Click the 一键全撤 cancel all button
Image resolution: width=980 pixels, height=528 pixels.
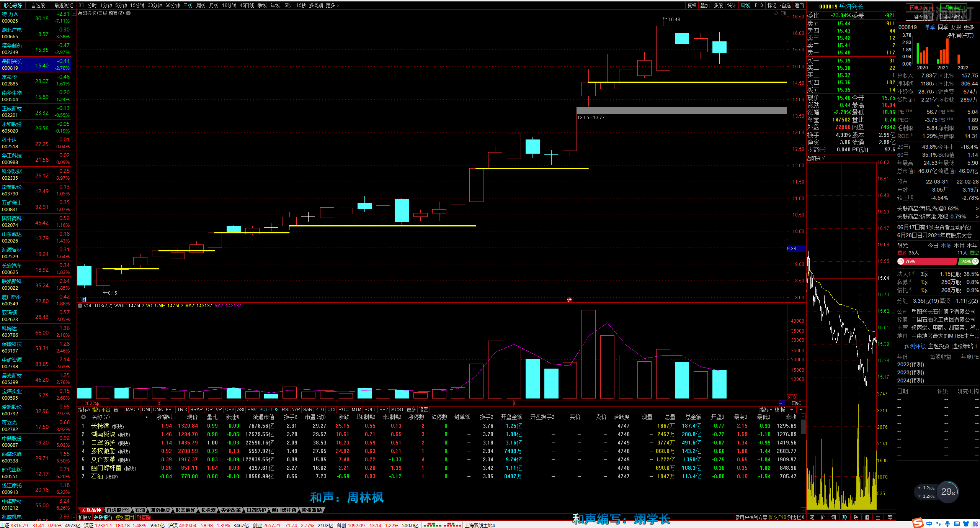click(x=919, y=17)
